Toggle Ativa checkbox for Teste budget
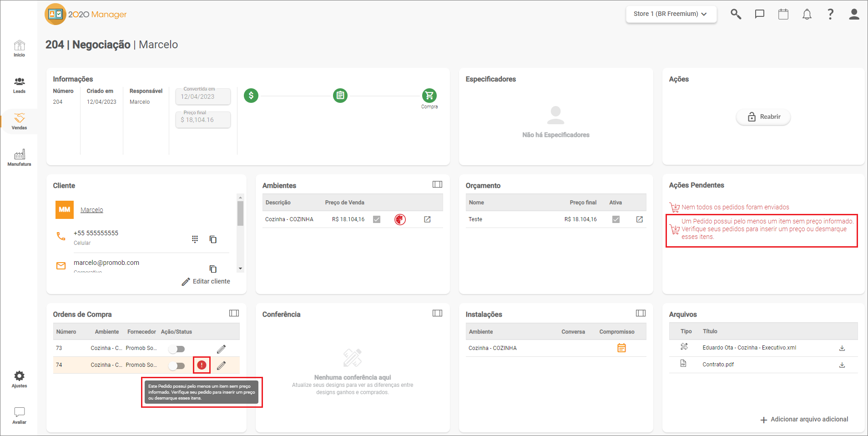The height and width of the screenshot is (436, 868). tap(616, 219)
